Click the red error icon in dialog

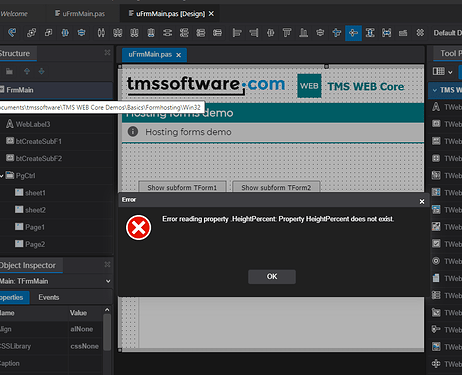138,228
